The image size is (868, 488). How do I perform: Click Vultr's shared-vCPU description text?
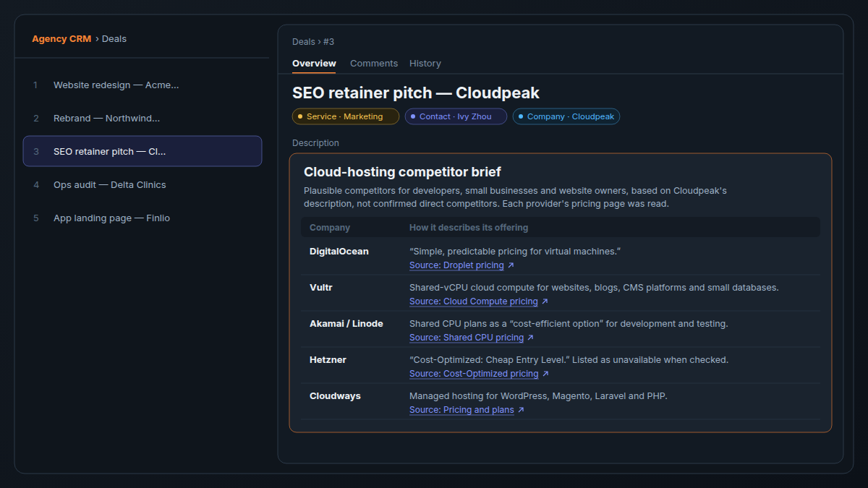tap(594, 288)
